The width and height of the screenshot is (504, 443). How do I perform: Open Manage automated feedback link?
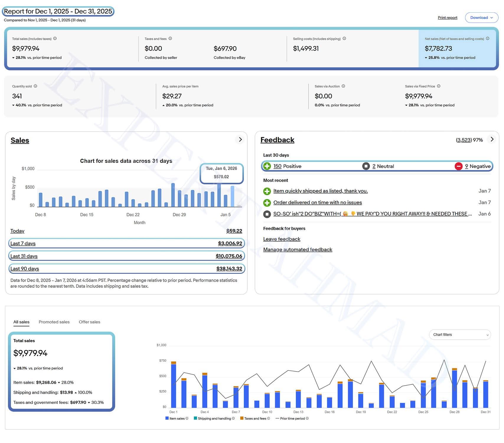tap(298, 250)
